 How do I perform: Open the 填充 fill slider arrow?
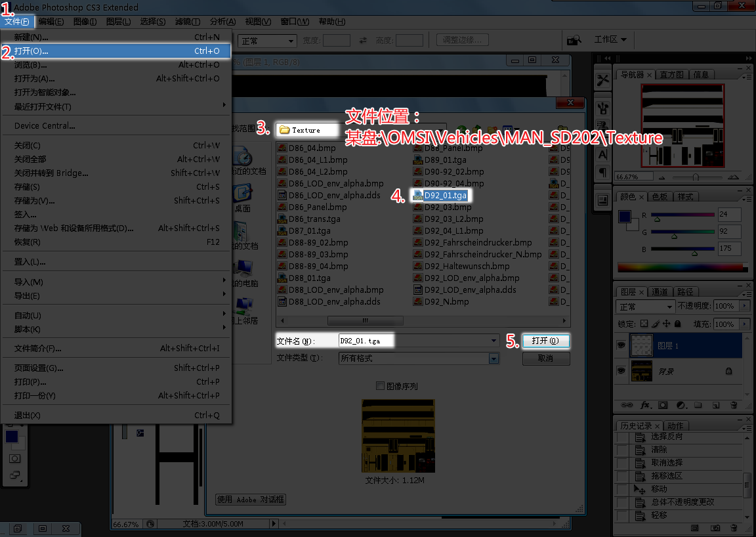(x=745, y=324)
